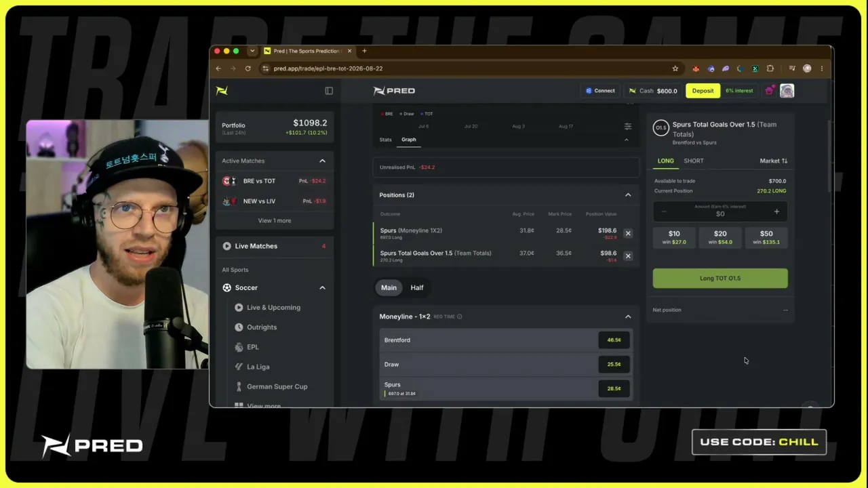Click the NEW vs LIV team crests
The image size is (868, 488).
pyautogui.click(x=229, y=201)
